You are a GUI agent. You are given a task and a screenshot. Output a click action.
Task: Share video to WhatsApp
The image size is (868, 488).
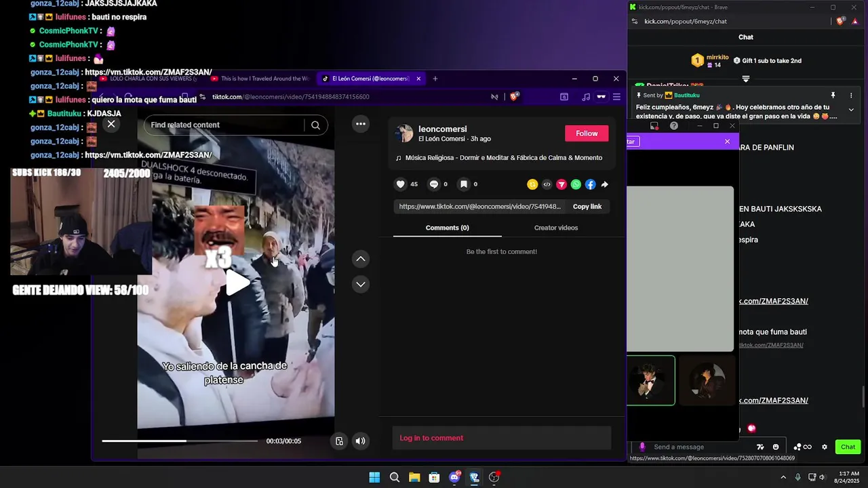(576, 184)
